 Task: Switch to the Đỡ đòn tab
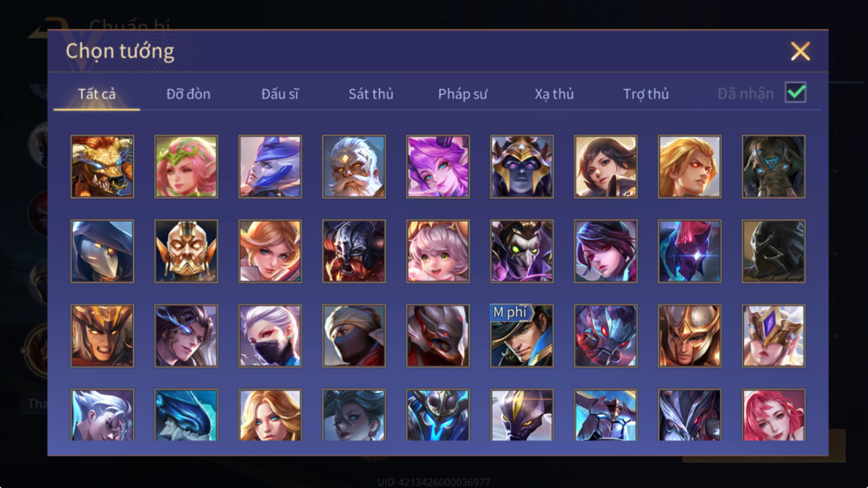pyautogui.click(x=188, y=94)
